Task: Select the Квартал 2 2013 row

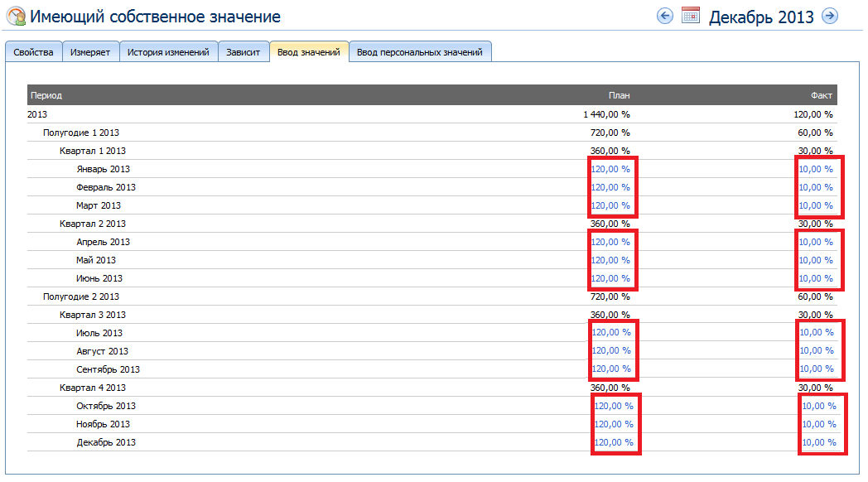Action: 93,224
